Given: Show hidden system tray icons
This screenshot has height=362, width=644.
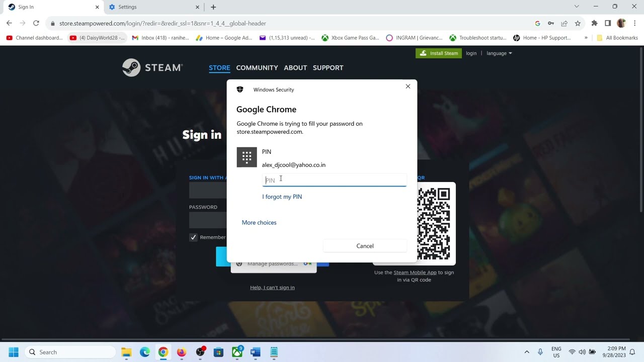Looking at the screenshot, I should [527, 352].
